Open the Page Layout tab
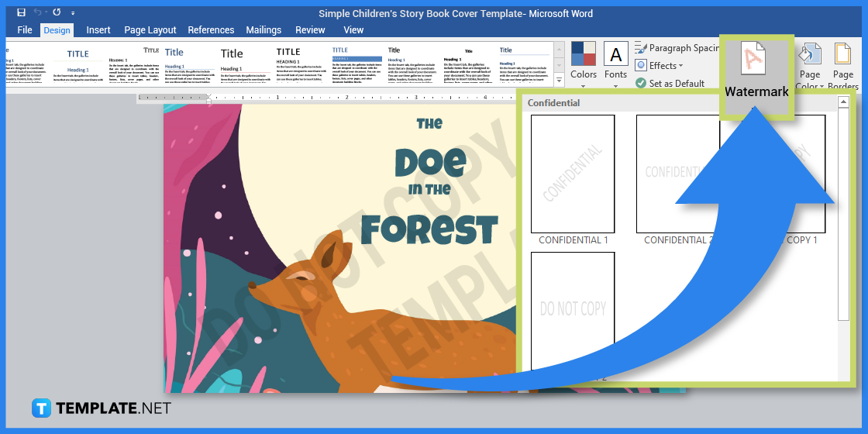 pos(150,30)
